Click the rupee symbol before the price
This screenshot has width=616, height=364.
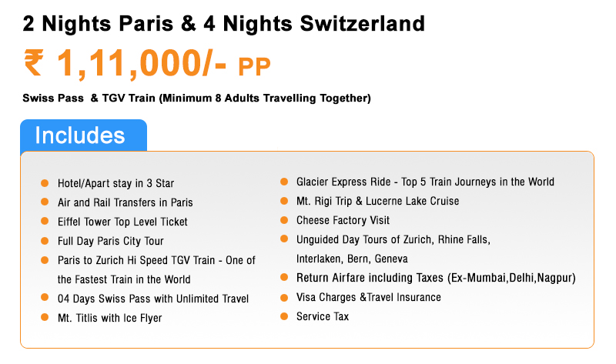point(34,62)
